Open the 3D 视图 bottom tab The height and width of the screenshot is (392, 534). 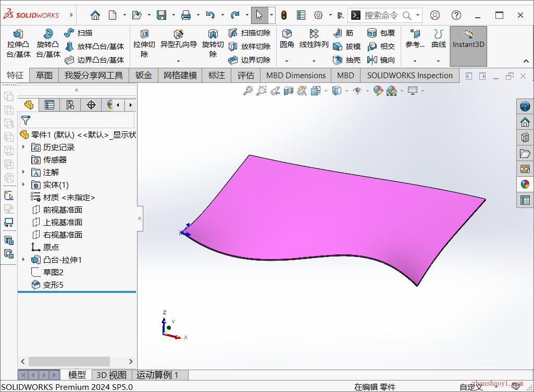pos(111,375)
